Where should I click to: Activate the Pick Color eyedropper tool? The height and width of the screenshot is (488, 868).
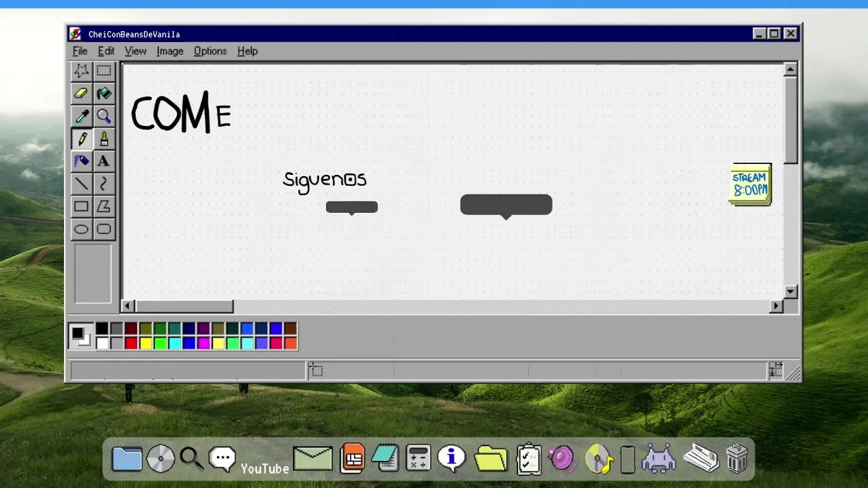pyautogui.click(x=81, y=116)
